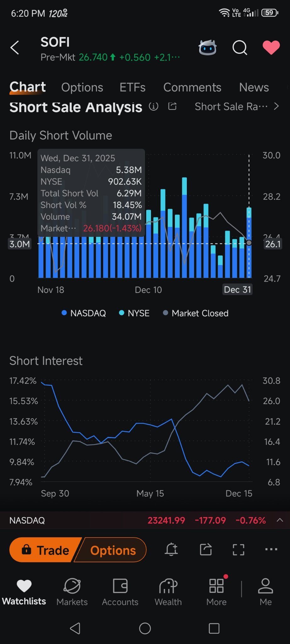The height and width of the screenshot is (644, 290).
Task: Select the Dec 31 bar in short volume chart
Action: coord(249,243)
